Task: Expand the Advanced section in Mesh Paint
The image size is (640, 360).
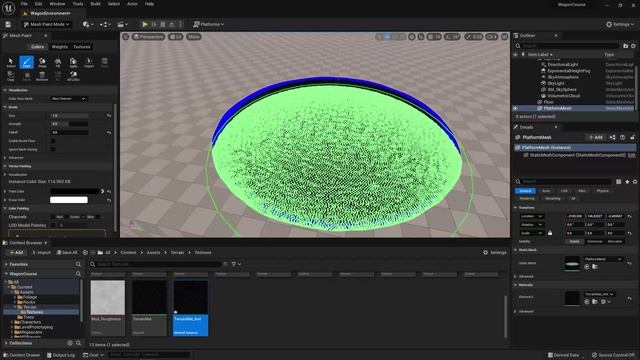Action: [x=5, y=158]
